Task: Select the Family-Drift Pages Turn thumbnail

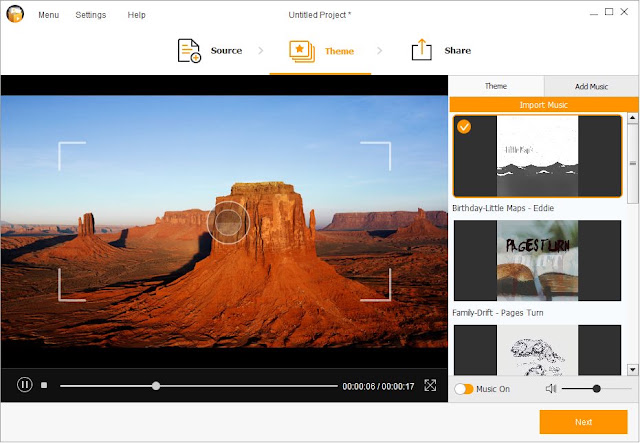Action: (537, 260)
